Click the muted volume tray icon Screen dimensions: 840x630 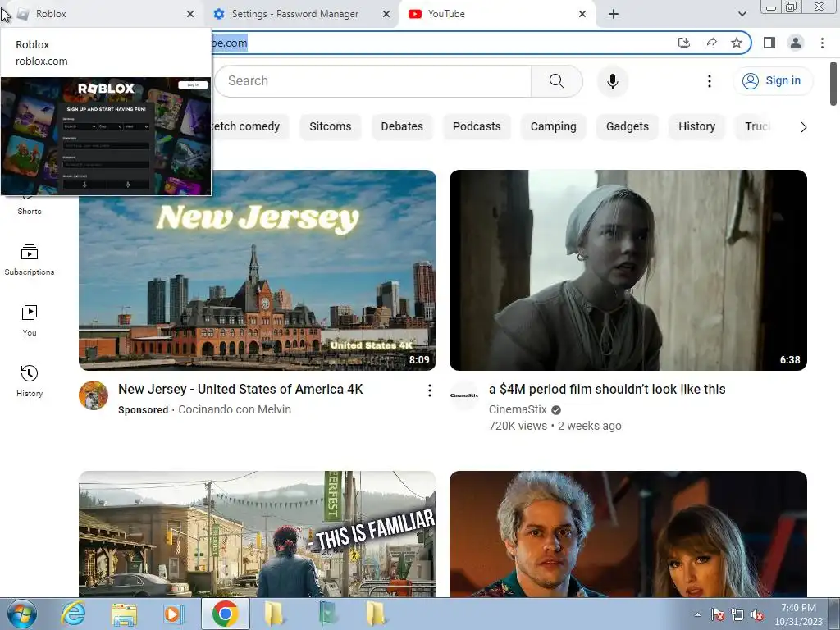click(757, 614)
